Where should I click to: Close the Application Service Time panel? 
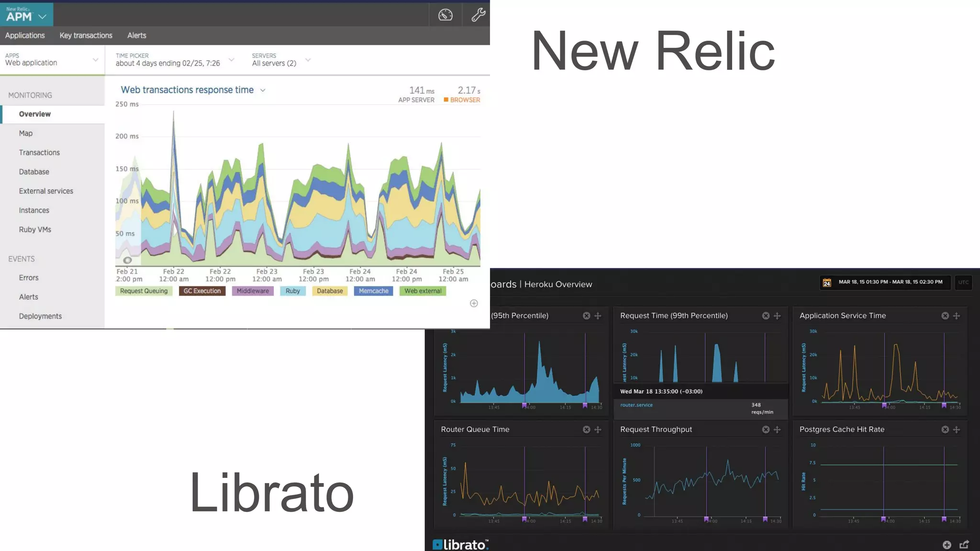(x=945, y=316)
